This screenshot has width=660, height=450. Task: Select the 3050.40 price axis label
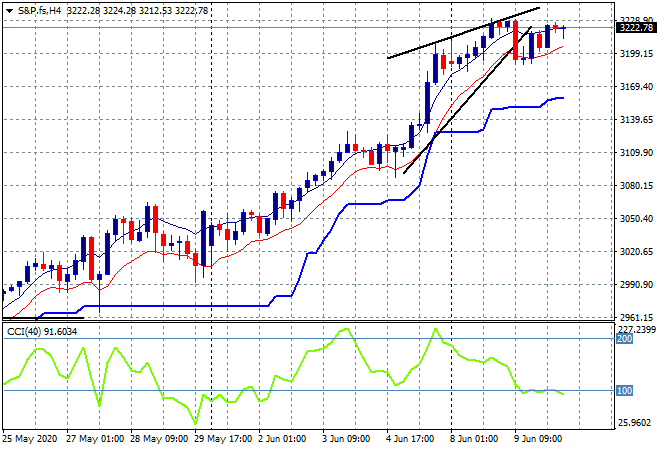(636, 218)
